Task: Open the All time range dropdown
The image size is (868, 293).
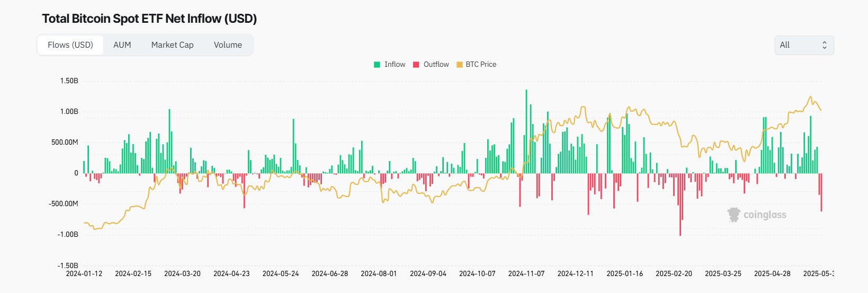Action: pos(803,45)
